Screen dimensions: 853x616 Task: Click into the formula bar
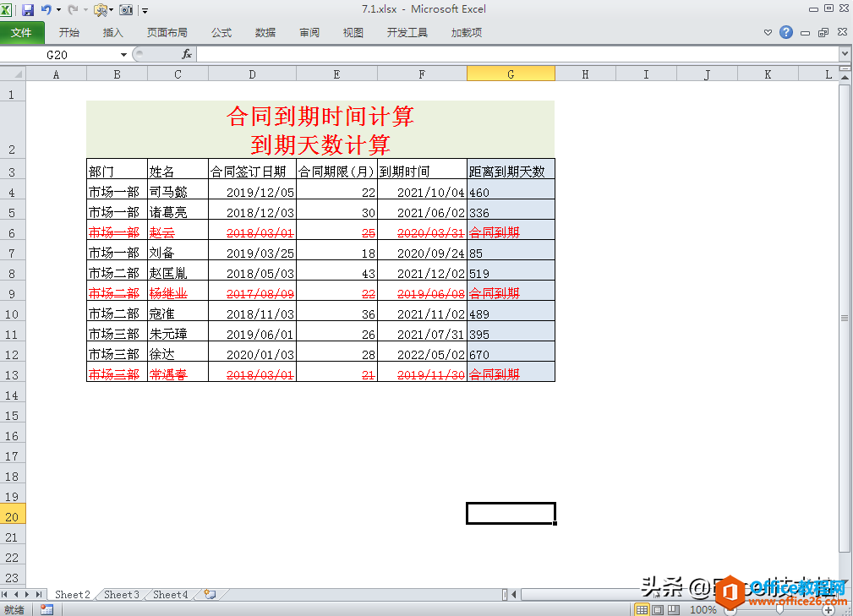coord(517,54)
